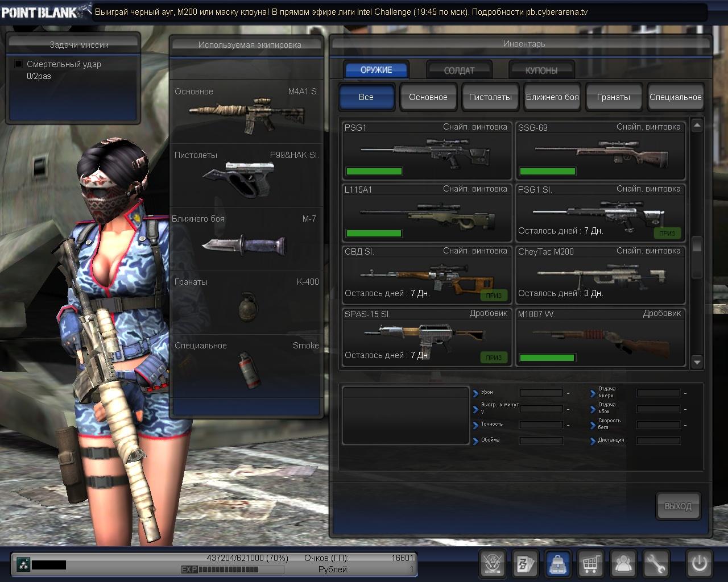The image size is (728, 582).
Task: Open settings with the wrench icon
Action: pos(656,564)
